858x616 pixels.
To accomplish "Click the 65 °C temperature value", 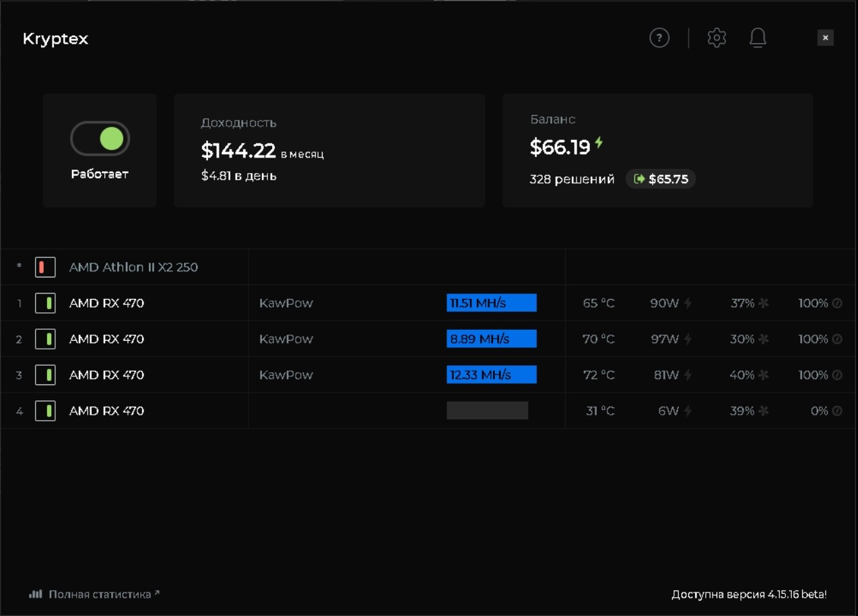I will point(599,303).
